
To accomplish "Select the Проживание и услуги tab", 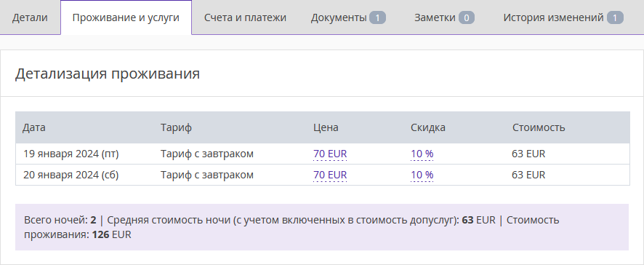I will coord(126,17).
